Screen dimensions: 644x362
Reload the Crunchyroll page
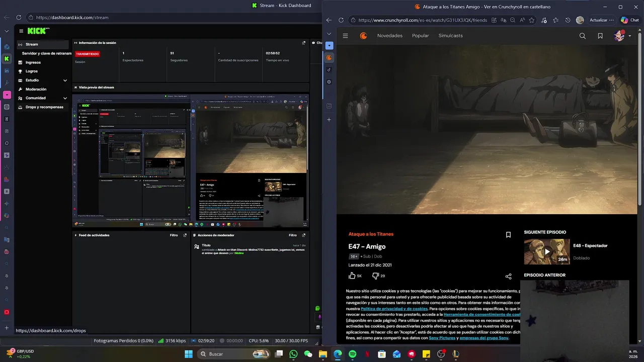pos(341,20)
